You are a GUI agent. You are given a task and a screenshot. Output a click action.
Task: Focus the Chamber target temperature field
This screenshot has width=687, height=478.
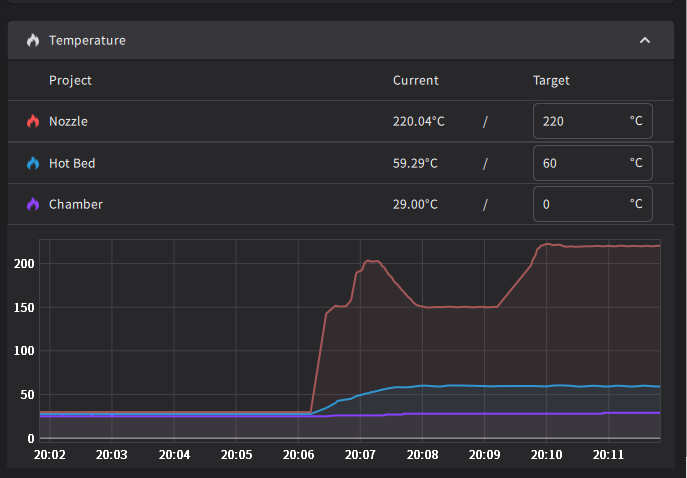(x=580, y=204)
